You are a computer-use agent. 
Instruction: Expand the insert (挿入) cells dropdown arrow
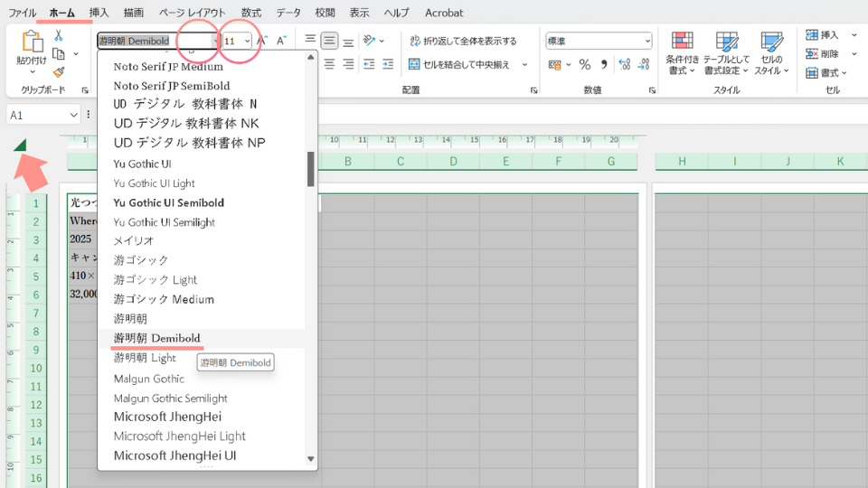point(854,35)
